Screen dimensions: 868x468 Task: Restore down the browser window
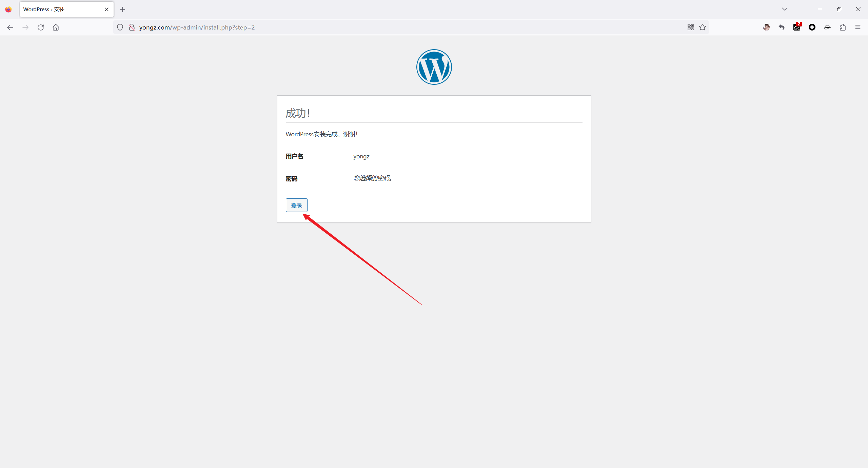(x=839, y=9)
